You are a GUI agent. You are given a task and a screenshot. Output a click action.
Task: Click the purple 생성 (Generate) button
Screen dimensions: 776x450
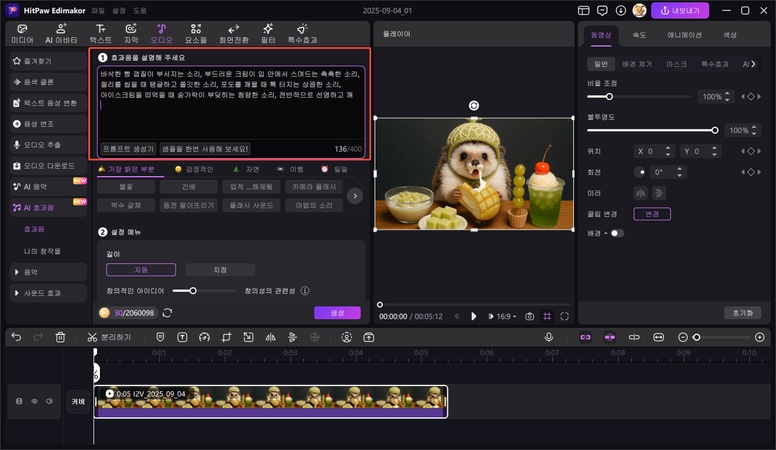click(x=338, y=313)
